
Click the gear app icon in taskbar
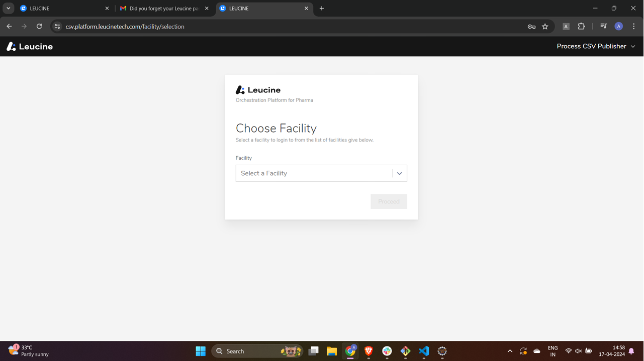click(x=442, y=351)
